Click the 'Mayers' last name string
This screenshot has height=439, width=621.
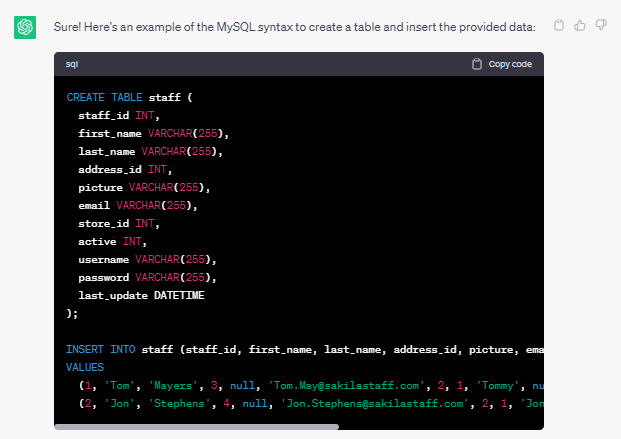tap(173, 386)
